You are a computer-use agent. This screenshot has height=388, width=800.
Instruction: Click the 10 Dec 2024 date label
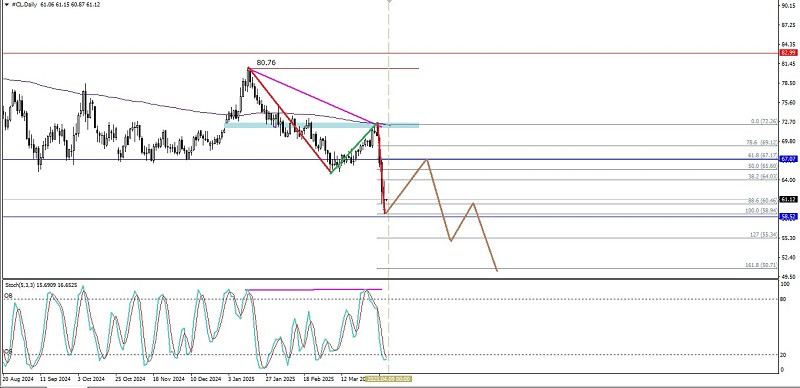pos(206,379)
